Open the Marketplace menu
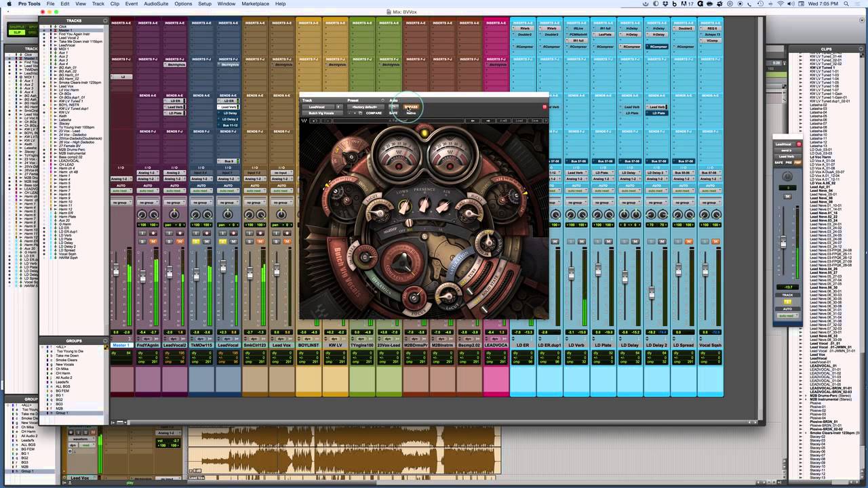The height and width of the screenshot is (488, 868). (255, 4)
